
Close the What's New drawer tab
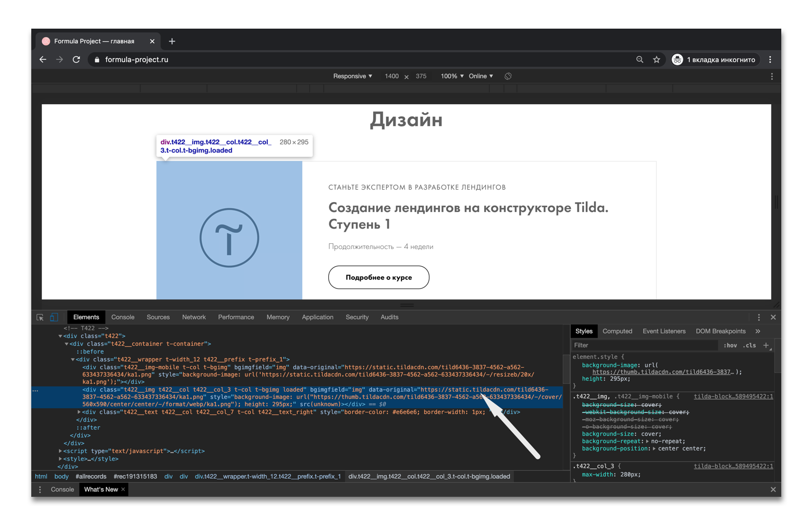click(x=123, y=489)
